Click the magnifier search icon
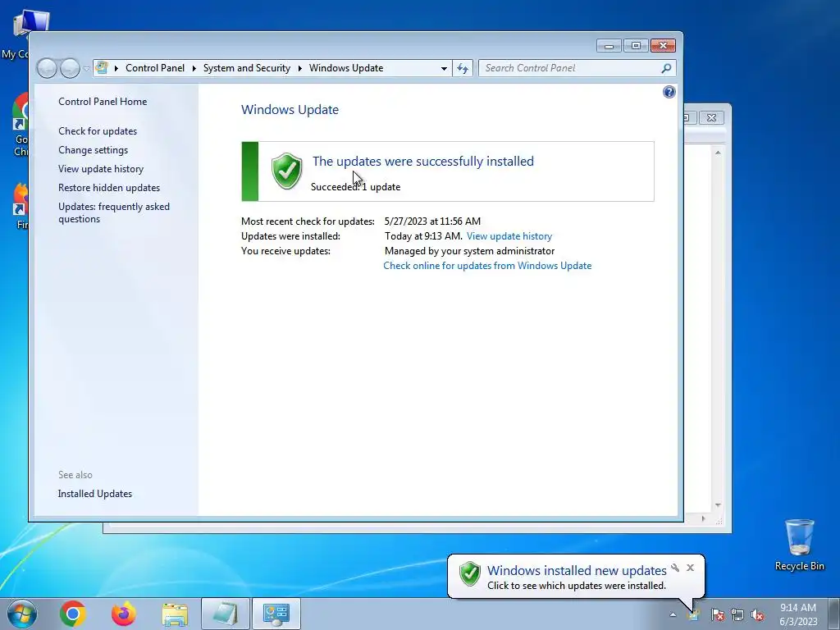 click(666, 68)
